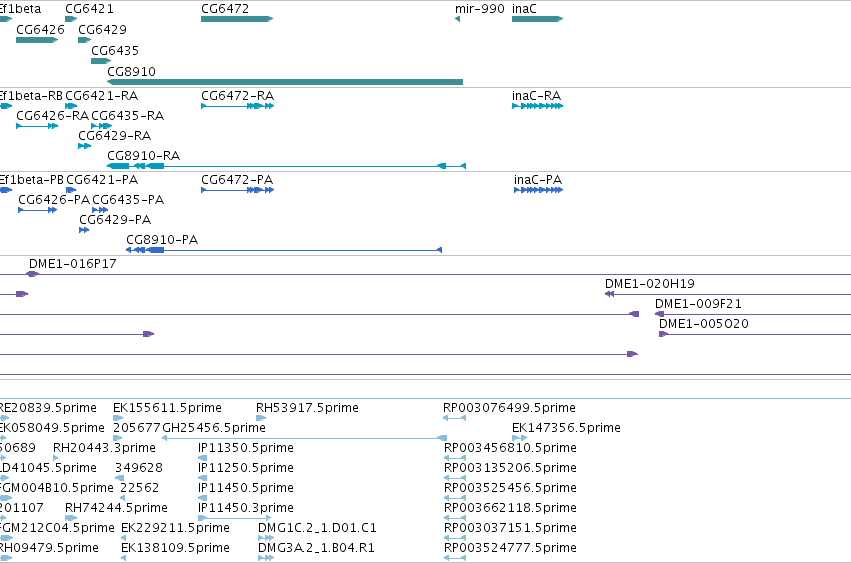Click the EK155611.5prime EST label

coord(167,408)
